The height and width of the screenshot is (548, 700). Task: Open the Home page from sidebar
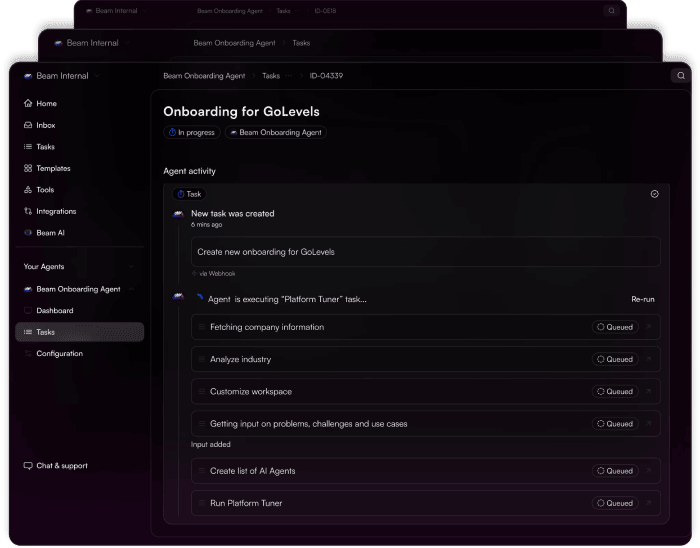pyautogui.click(x=46, y=104)
